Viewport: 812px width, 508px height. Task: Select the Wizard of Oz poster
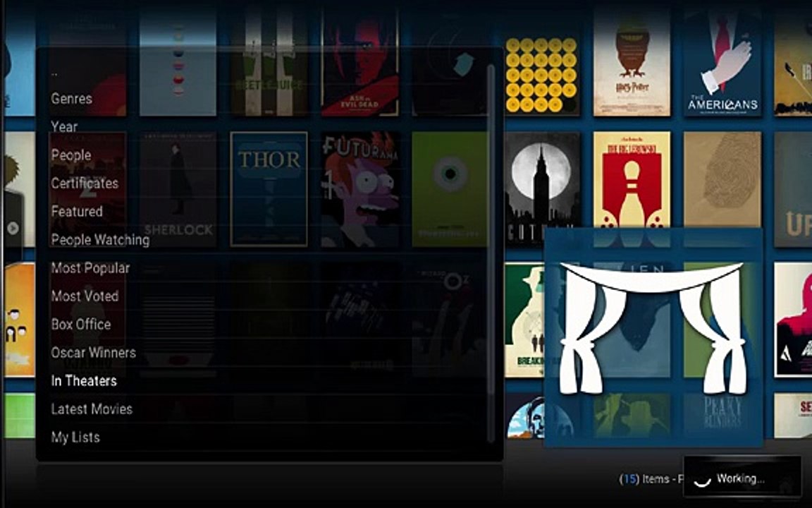pos(450,320)
